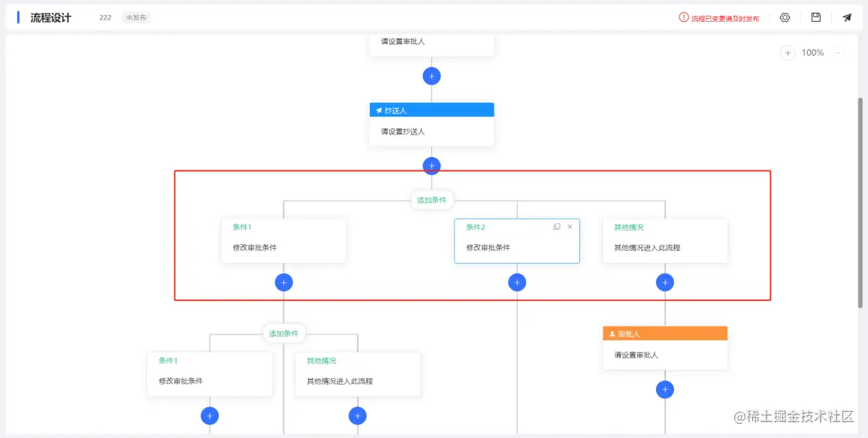
Task: Click the save disk icon
Action: coord(815,17)
